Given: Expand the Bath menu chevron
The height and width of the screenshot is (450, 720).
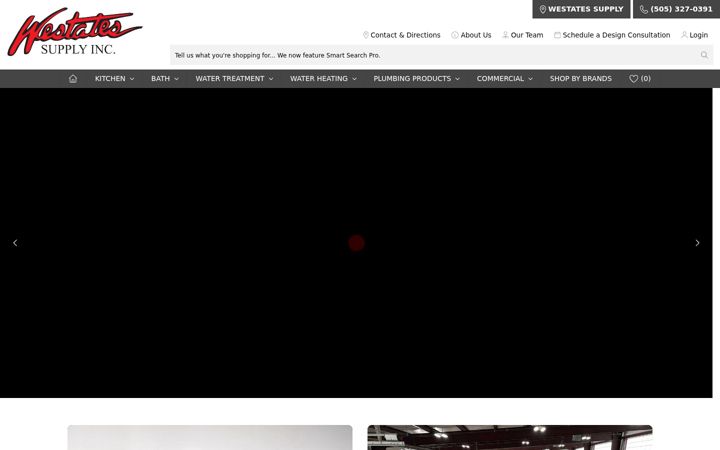Looking at the screenshot, I should pos(176,79).
